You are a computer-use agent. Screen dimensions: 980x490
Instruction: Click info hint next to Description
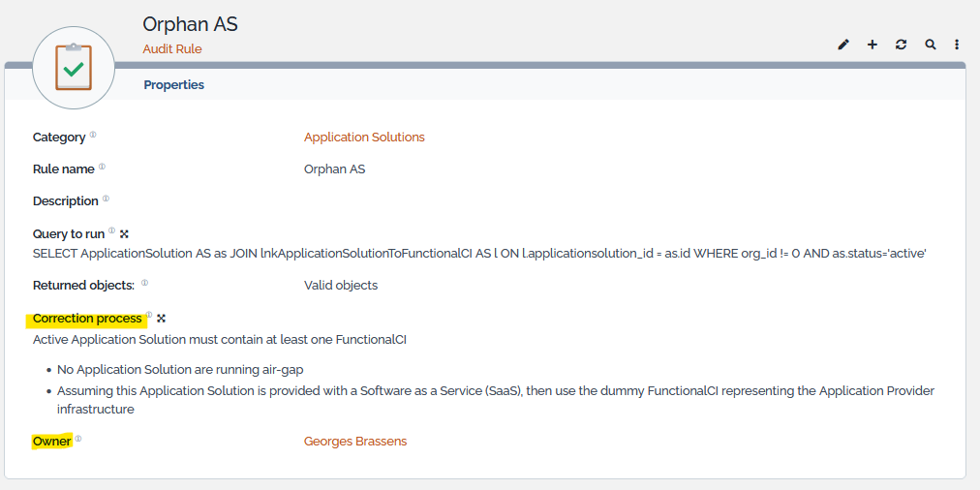click(106, 199)
